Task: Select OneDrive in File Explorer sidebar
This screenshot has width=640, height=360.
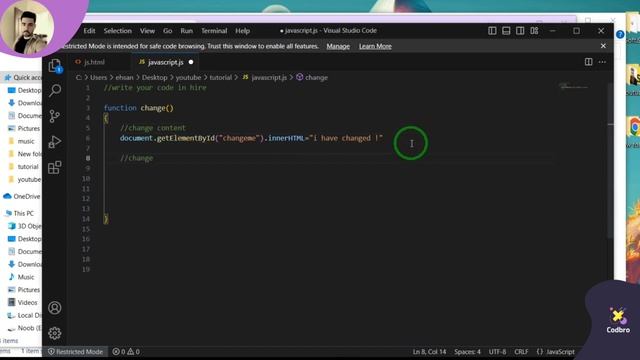Action: click(22, 196)
